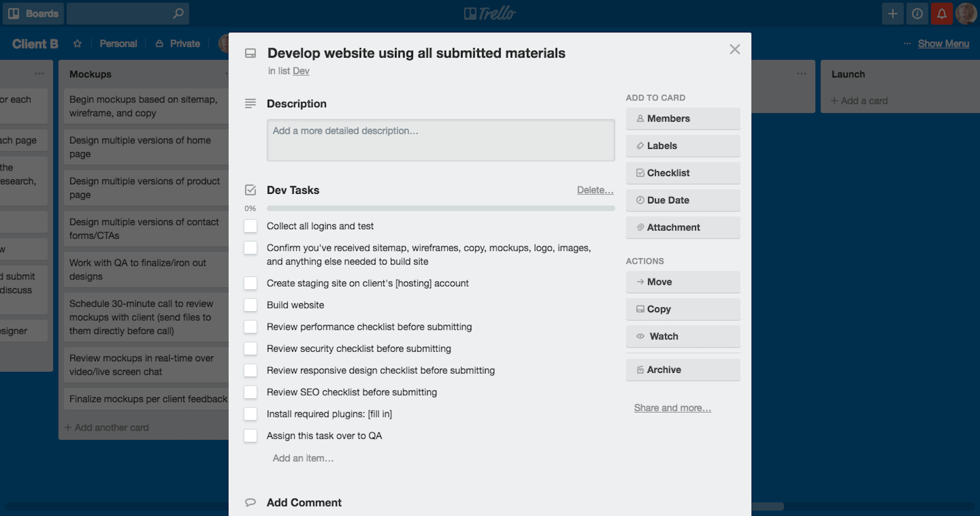The height and width of the screenshot is (516, 980).
Task: Click the Client B board title
Action: [x=35, y=44]
